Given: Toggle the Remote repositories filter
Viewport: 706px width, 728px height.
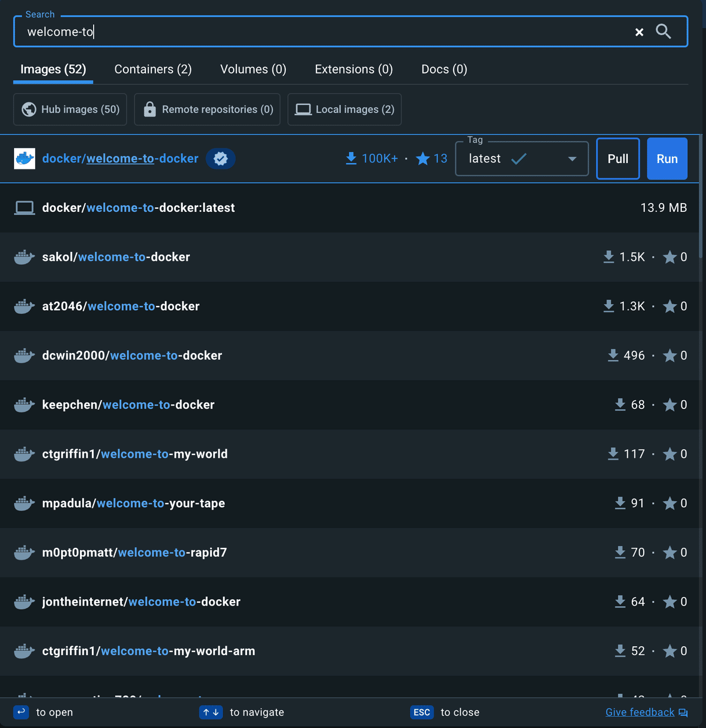Looking at the screenshot, I should tap(207, 109).
